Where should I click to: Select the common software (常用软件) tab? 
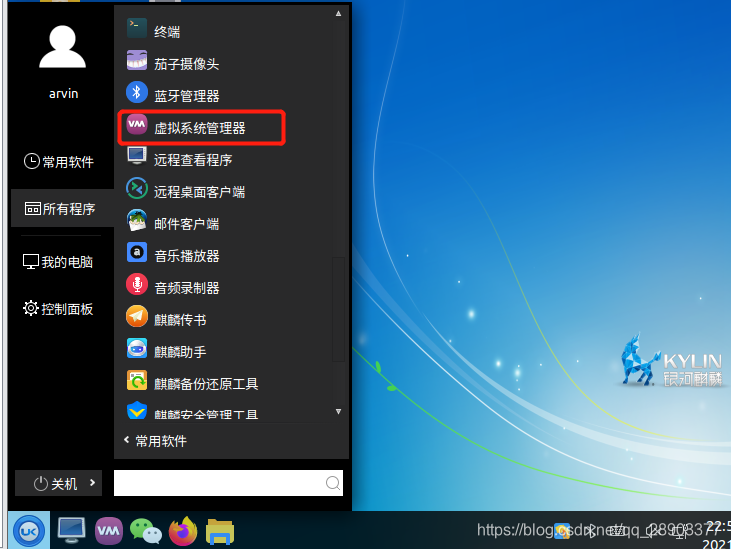point(59,162)
